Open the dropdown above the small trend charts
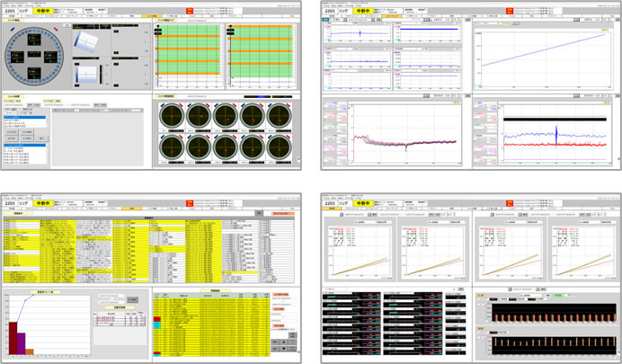 tap(360, 22)
